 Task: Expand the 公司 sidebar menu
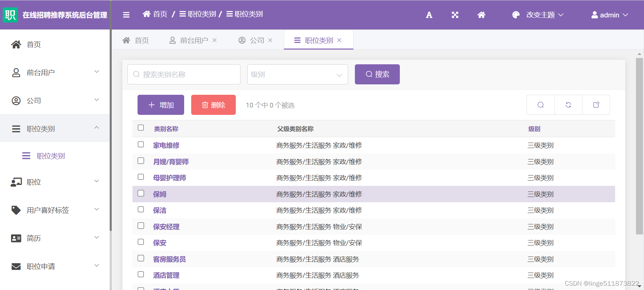tap(97, 100)
